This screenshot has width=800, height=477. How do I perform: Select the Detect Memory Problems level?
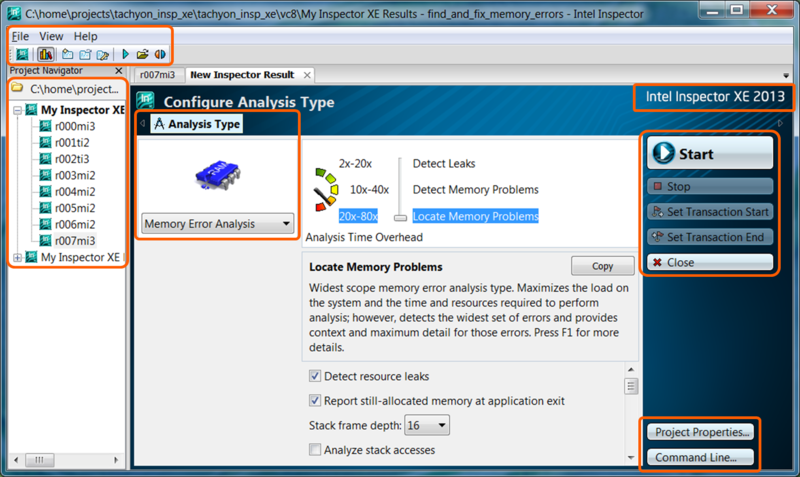pyautogui.click(x=476, y=190)
